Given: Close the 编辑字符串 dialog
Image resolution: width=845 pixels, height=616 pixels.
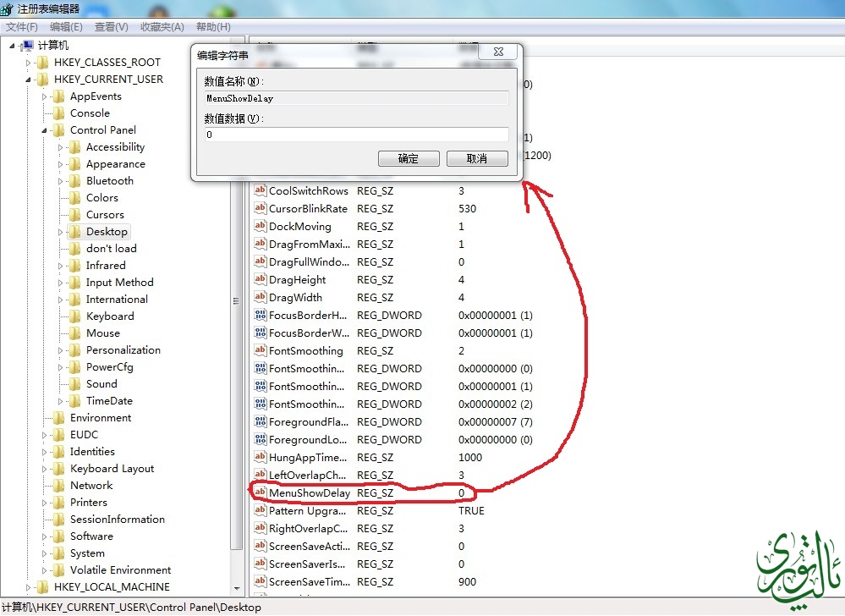Looking at the screenshot, I should point(498,52).
